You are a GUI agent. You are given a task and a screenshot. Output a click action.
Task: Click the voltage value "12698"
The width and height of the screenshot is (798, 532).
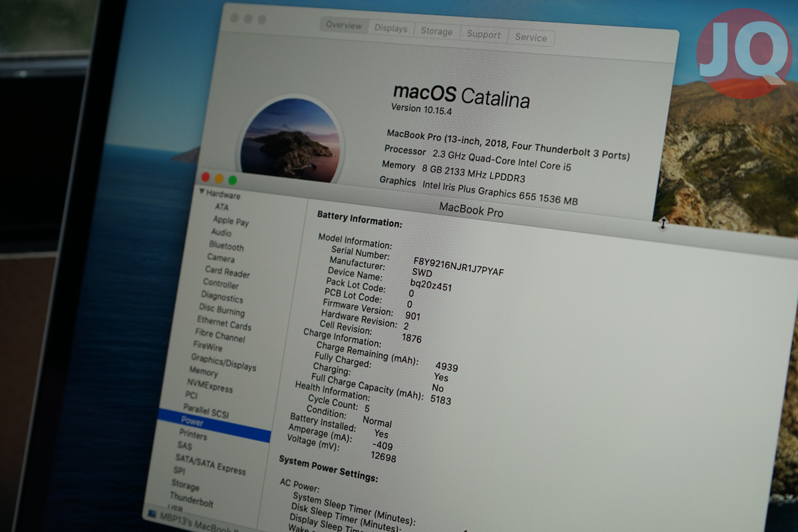[x=383, y=458]
